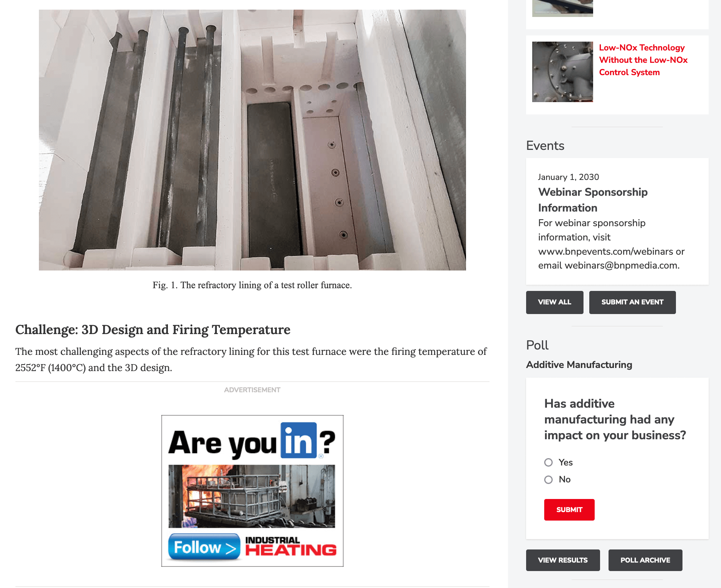Select the Yes radio button in the poll
Image resolution: width=721 pixels, height=588 pixels.
548,462
